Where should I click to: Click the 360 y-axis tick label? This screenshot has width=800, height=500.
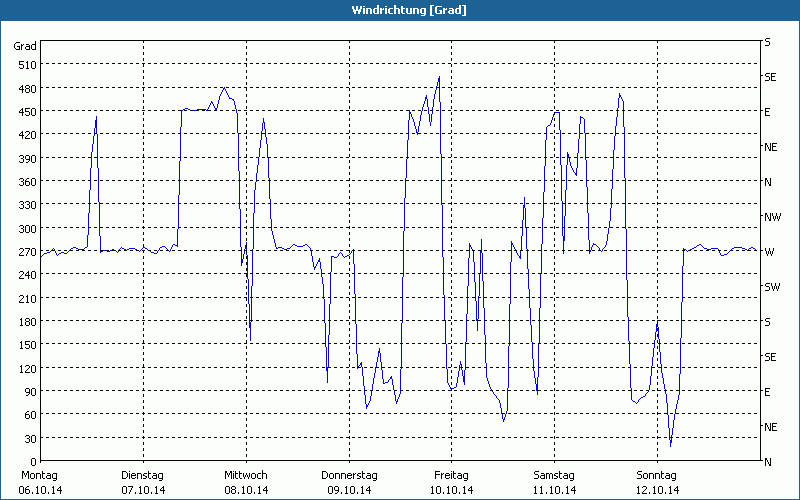coord(28,182)
